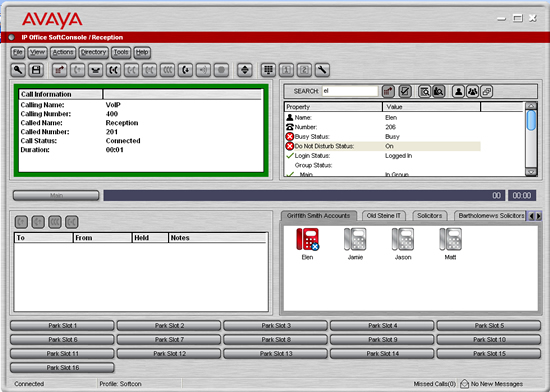Screen dimensions: 550x392
Task: Click the key login icon in toolbar
Action: pyautogui.click(x=18, y=70)
